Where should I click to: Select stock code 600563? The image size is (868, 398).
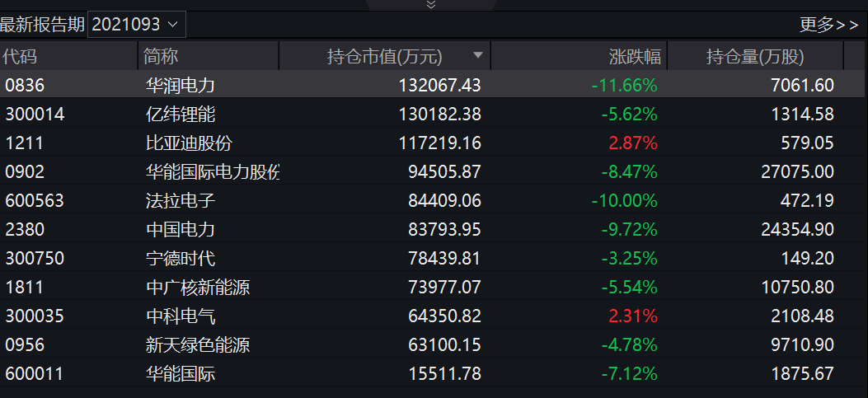[35, 200]
